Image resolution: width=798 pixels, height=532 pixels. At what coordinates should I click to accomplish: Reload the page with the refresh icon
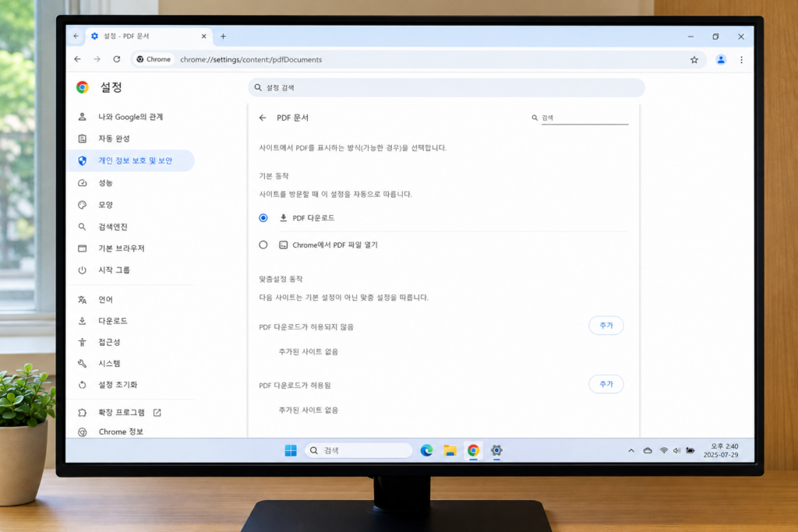pos(117,59)
